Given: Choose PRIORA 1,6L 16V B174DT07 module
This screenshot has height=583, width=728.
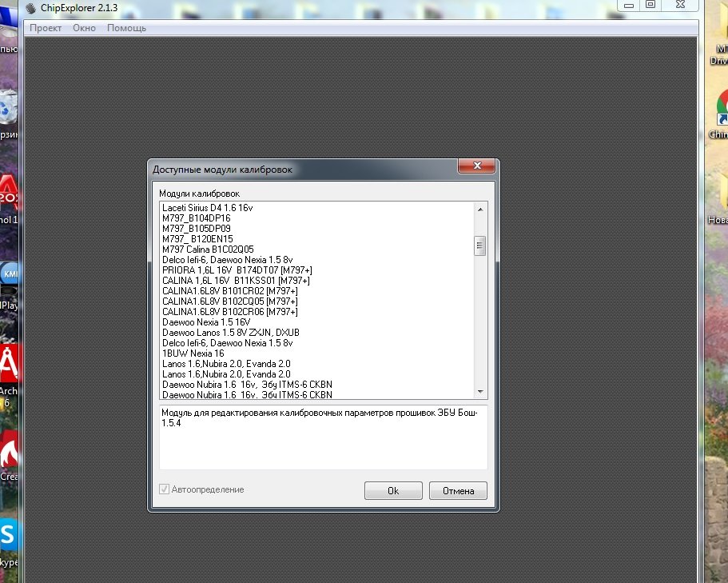Looking at the screenshot, I should [x=237, y=270].
